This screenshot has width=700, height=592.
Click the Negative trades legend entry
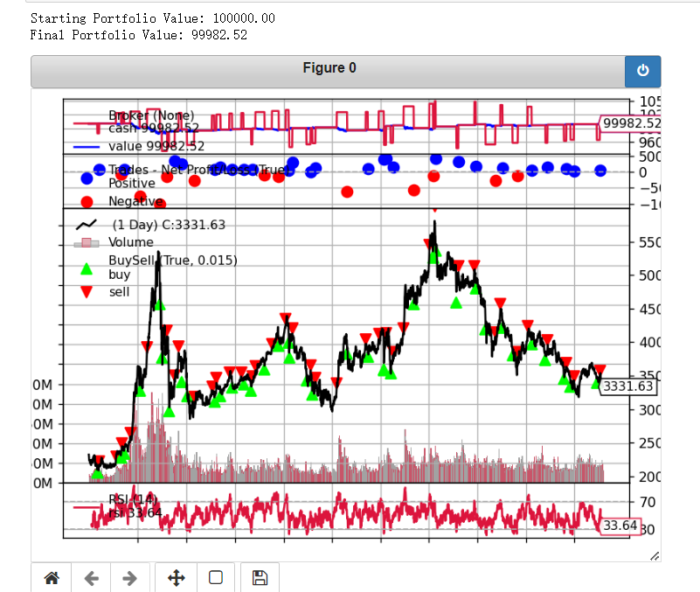(x=121, y=201)
